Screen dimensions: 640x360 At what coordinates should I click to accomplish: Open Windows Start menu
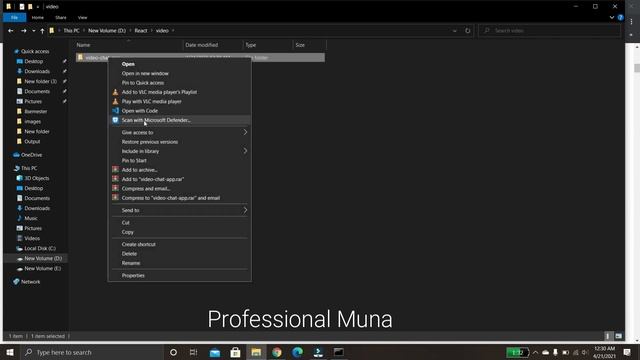[10, 352]
